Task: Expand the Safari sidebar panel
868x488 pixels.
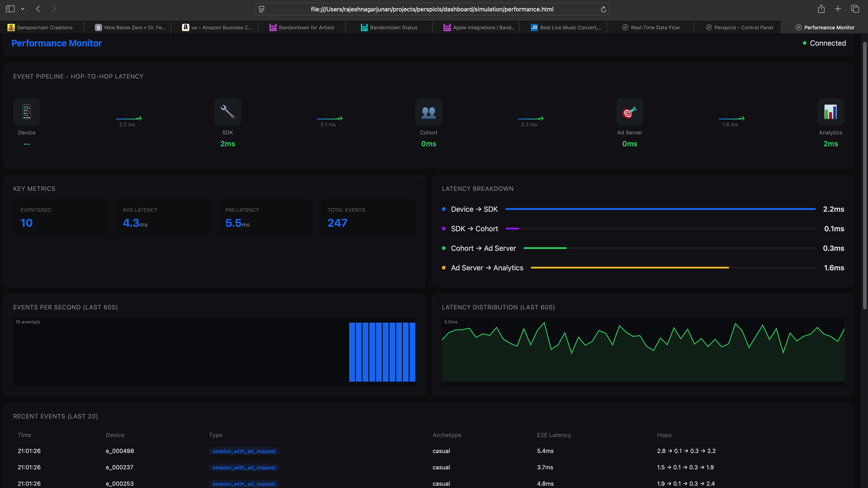Action: pyautogui.click(x=10, y=9)
